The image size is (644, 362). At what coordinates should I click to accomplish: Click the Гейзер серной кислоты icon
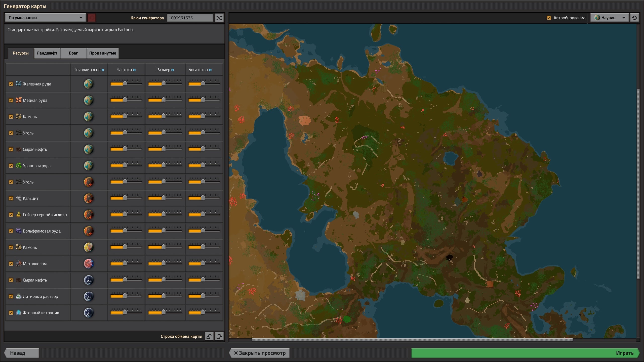tap(18, 214)
